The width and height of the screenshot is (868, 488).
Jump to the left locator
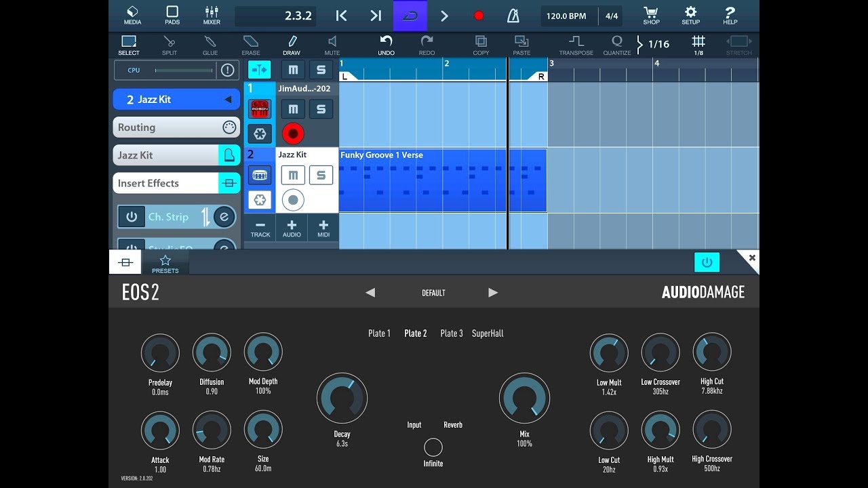342,16
